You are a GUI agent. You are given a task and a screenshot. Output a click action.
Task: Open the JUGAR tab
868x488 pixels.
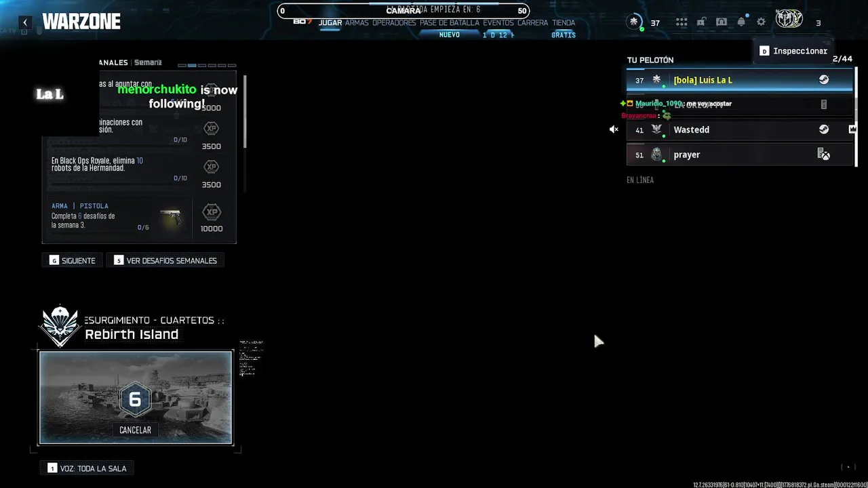point(330,23)
